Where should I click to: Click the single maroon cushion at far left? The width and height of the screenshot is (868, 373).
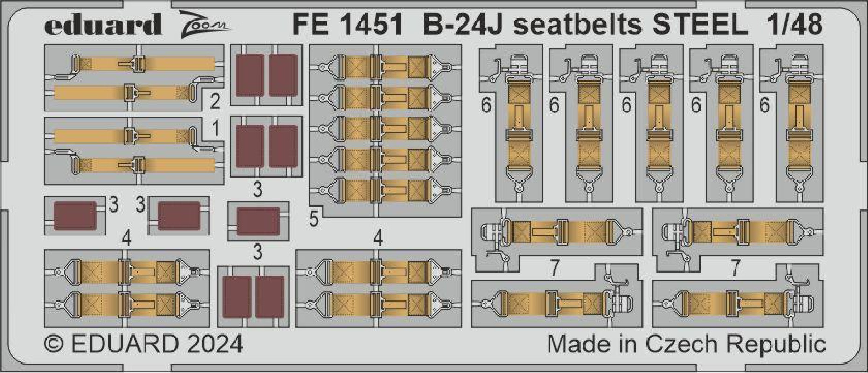(x=75, y=216)
